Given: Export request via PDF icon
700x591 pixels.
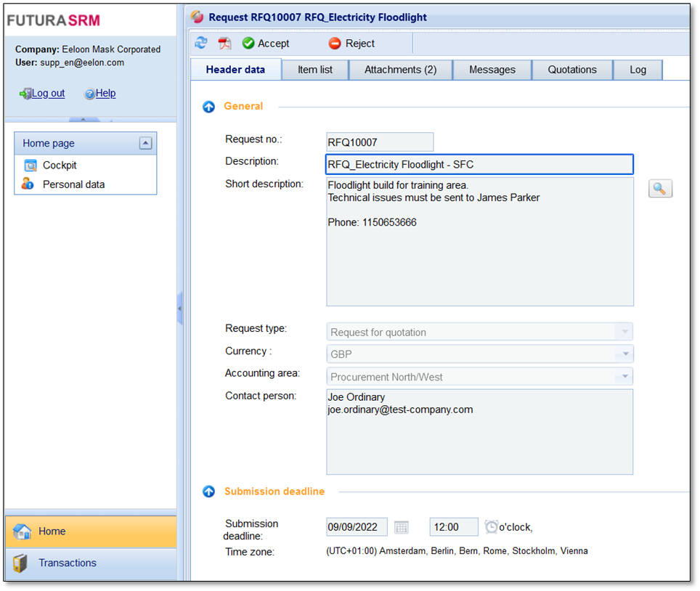Looking at the screenshot, I should [225, 44].
